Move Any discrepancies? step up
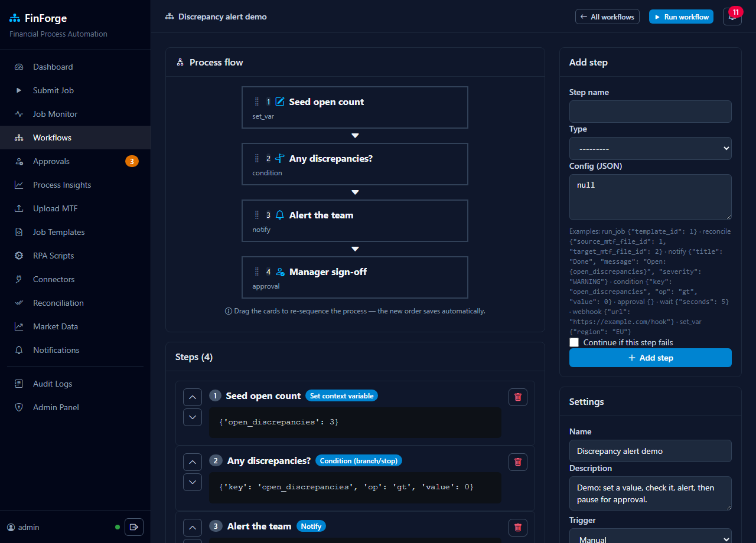Viewport: 756px width, 543px height. pyautogui.click(x=193, y=462)
